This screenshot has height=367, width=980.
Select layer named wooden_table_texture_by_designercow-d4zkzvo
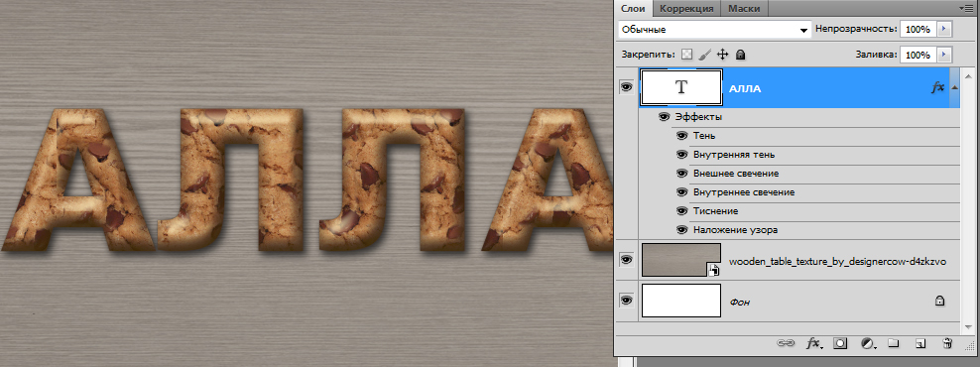[837, 261]
